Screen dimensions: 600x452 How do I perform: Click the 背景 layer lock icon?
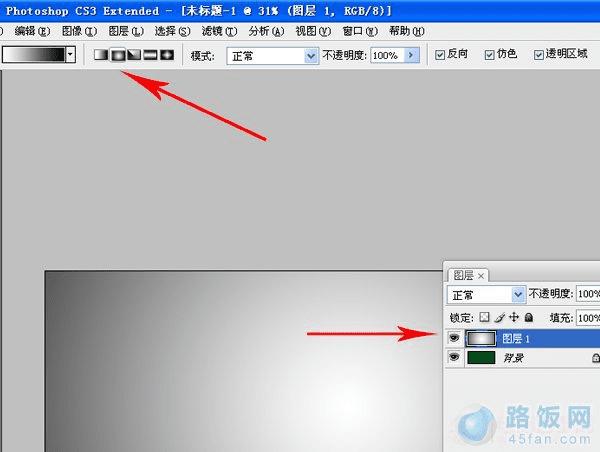point(596,358)
